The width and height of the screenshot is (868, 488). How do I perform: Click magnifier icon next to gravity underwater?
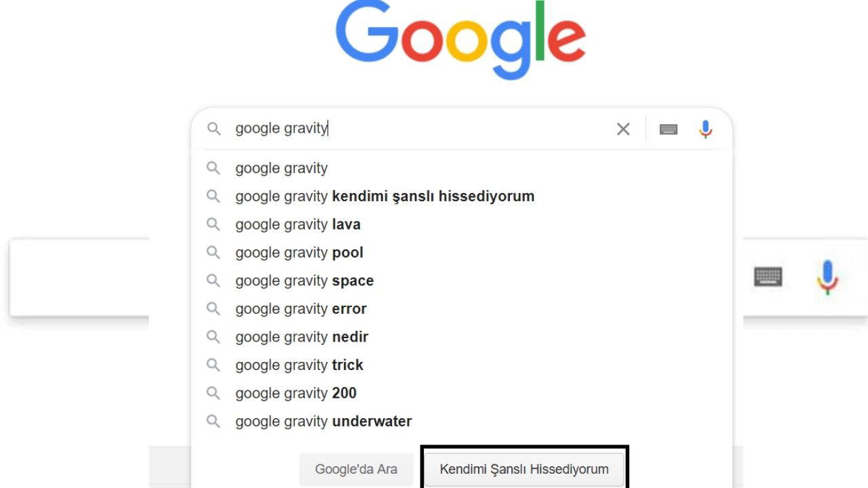214,422
